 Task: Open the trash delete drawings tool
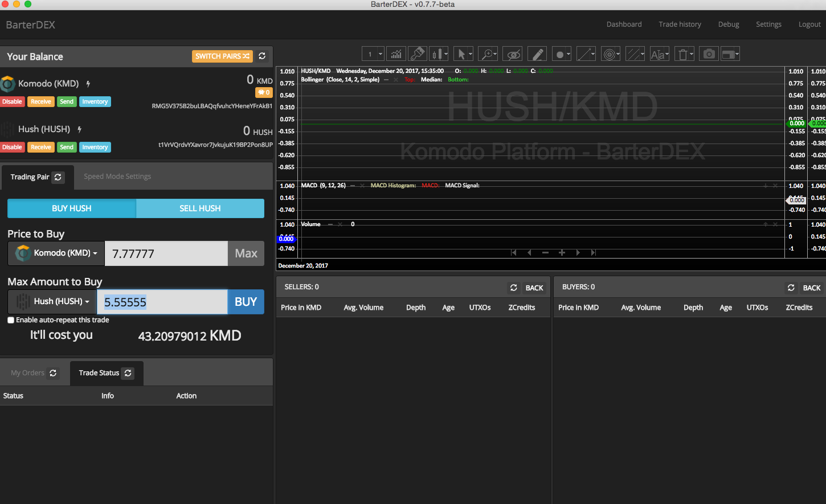684,54
